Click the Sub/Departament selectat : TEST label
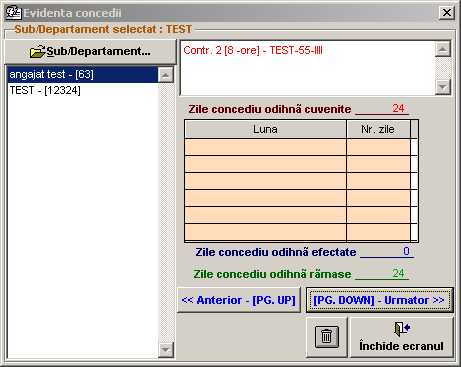The image size is (461, 367). pos(103,29)
